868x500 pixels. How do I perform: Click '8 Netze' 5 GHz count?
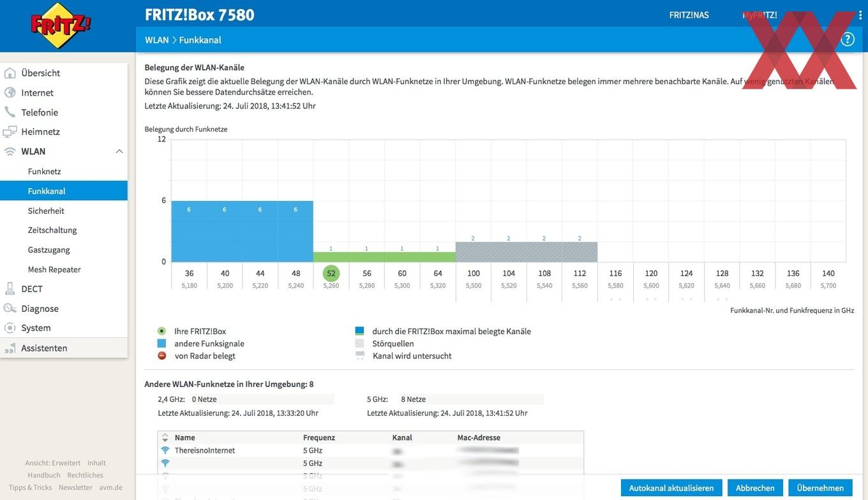tap(414, 399)
